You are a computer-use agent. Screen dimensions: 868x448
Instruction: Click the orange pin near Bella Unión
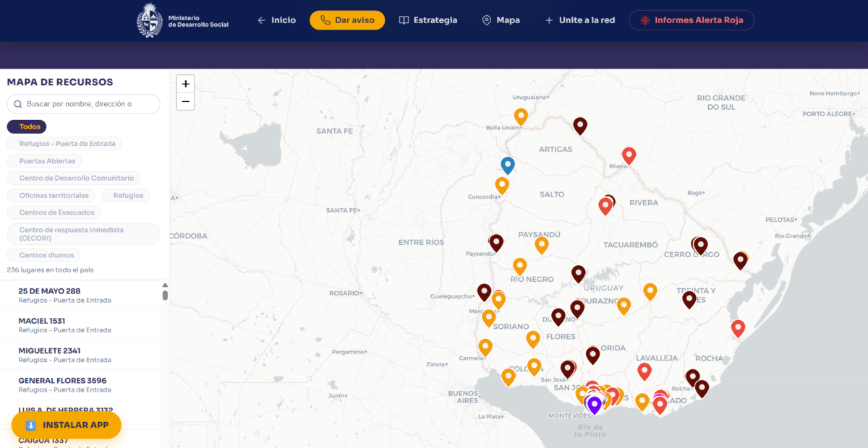coord(521,116)
